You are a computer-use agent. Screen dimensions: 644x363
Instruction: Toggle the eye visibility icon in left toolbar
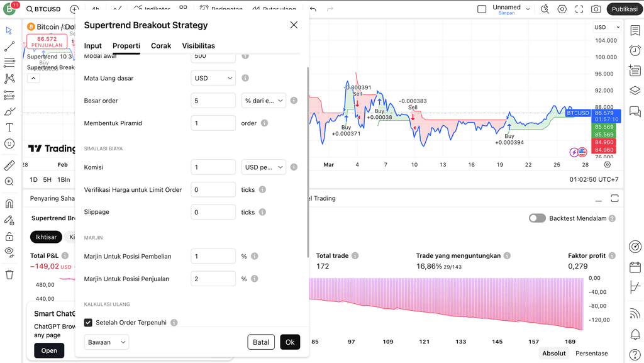click(9, 251)
